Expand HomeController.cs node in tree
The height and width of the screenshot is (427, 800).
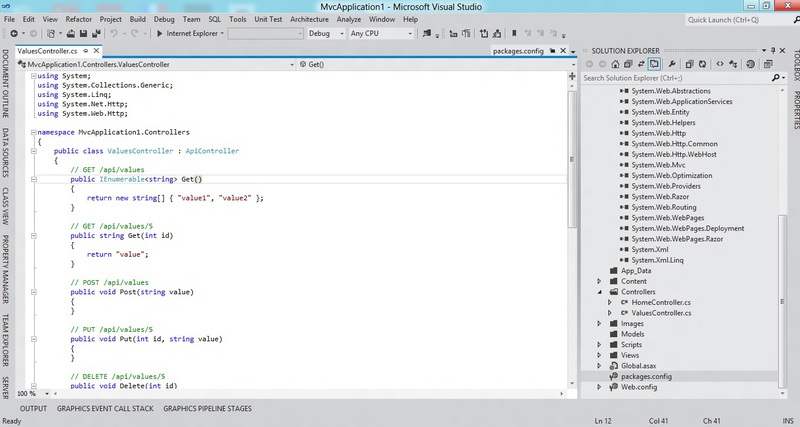pyautogui.click(x=610, y=303)
